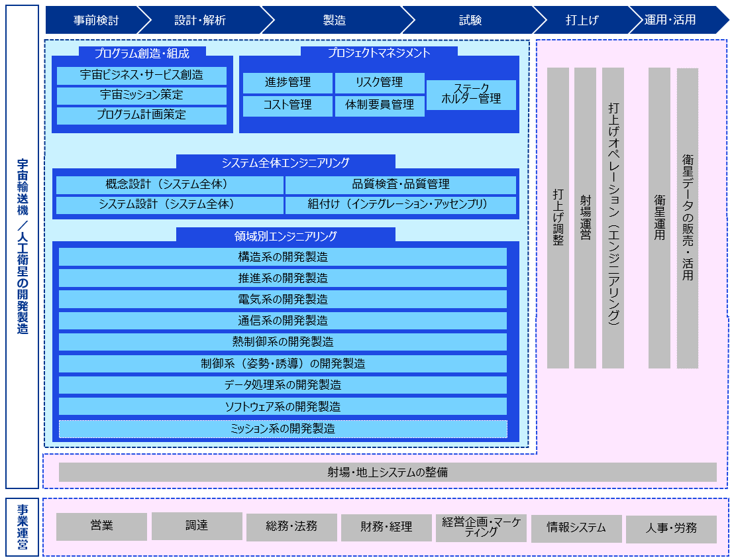Click the 宇宙ミッション策定 box
This screenshot has height=560, width=734.
141,95
